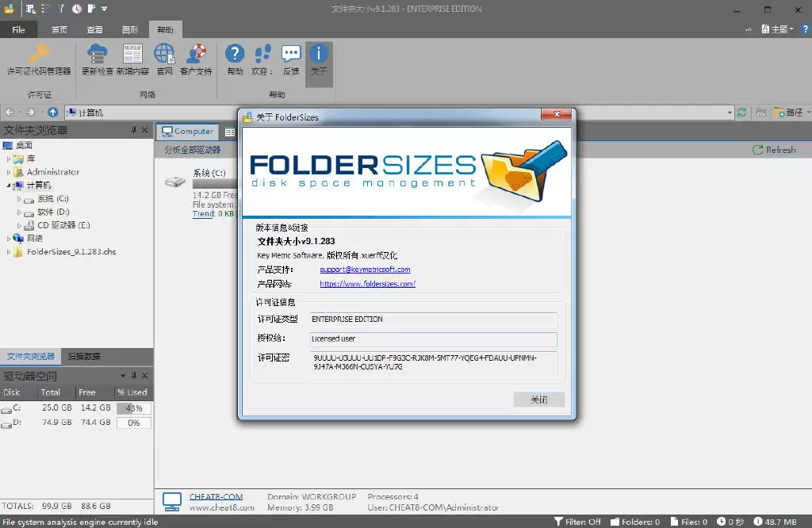The height and width of the screenshot is (528, 812).
Task: Select the Computer view tab
Action: tap(187, 132)
